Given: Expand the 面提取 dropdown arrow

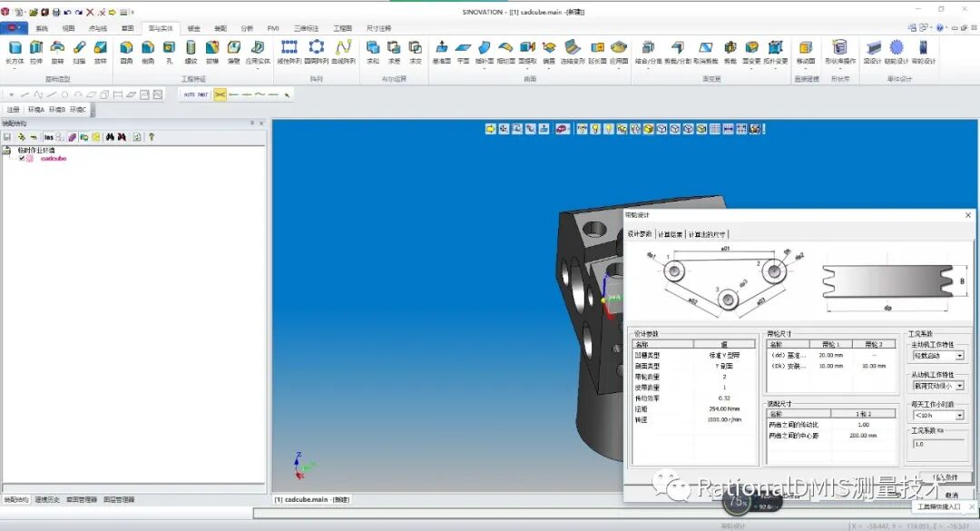Looking at the screenshot, I should (527, 68).
